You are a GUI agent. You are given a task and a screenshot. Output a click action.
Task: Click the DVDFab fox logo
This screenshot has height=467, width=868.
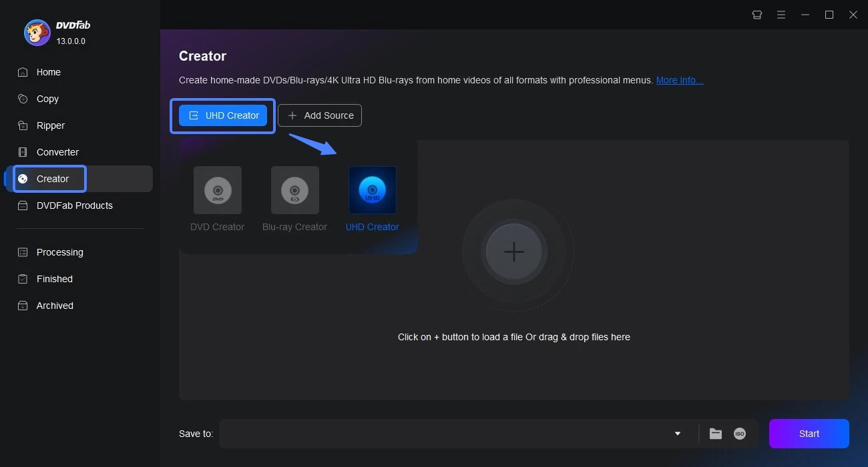pyautogui.click(x=37, y=32)
